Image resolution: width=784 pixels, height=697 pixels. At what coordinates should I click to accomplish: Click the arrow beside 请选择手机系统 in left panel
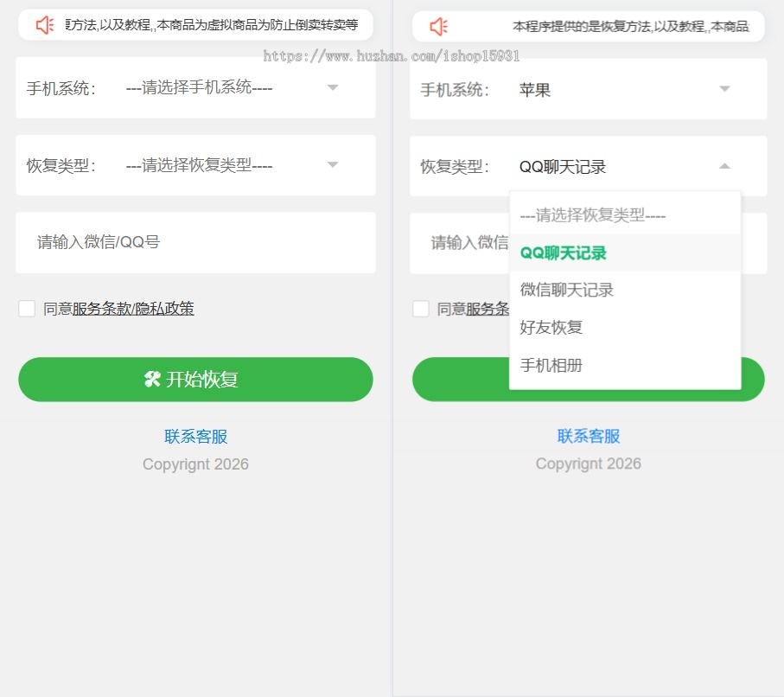coord(333,87)
